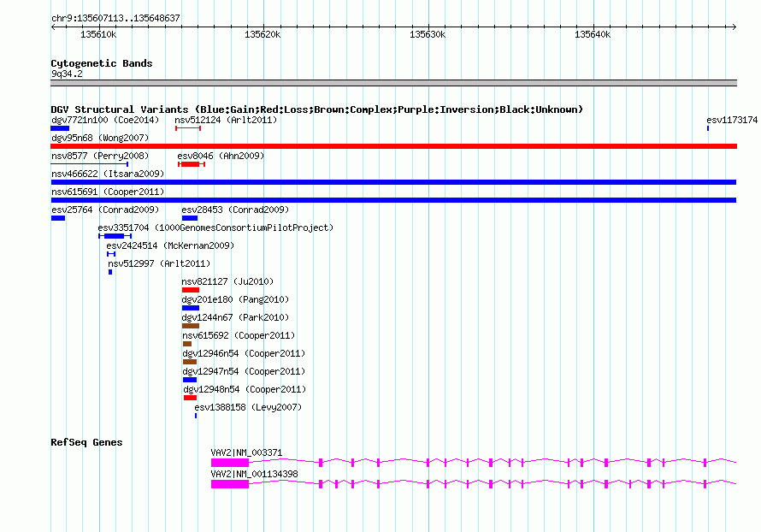Click the first exon block of VAV2 NM_001134398
The image size is (761, 532).
click(x=230, y=484)
